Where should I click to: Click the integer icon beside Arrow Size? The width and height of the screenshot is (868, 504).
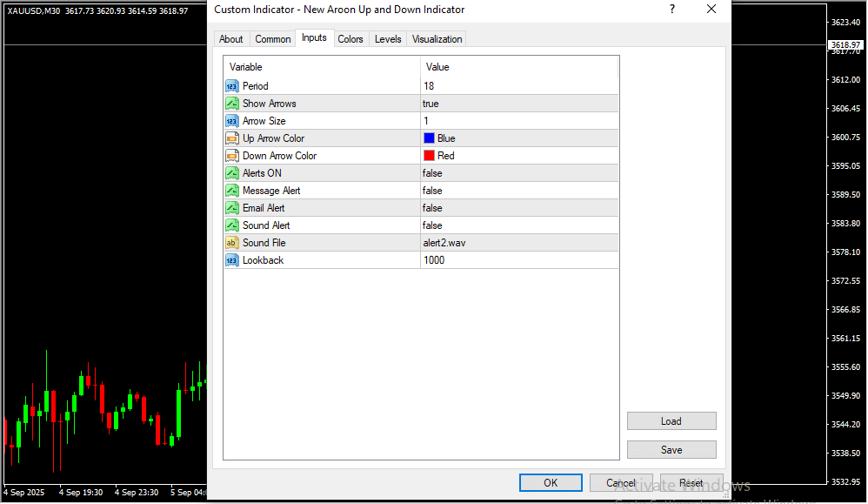coord(231,121)
